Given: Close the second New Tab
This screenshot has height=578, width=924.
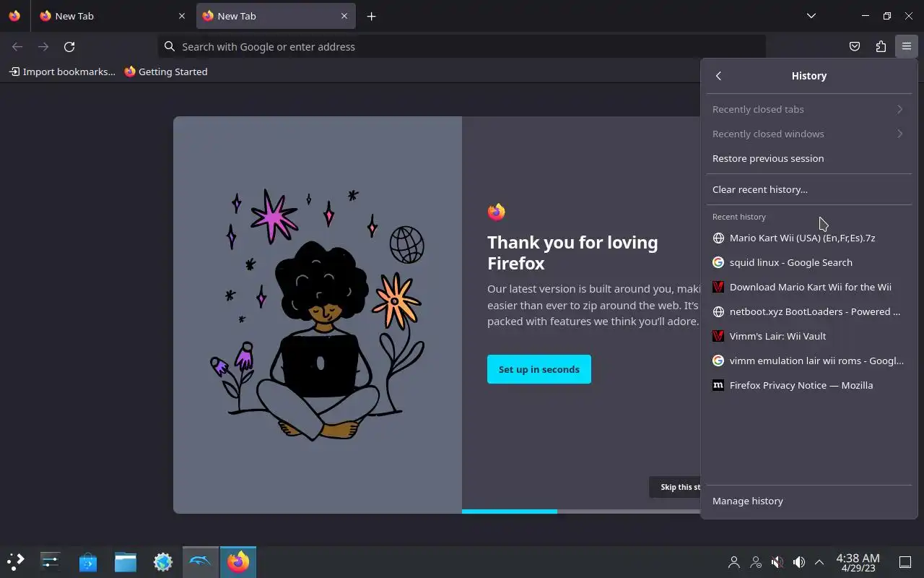Looking at the screenshot, I should [x=344, y=16].
